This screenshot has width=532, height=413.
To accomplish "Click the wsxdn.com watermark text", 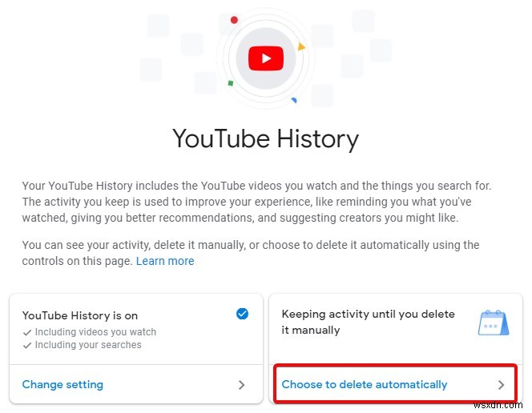I will click(498, 405).
